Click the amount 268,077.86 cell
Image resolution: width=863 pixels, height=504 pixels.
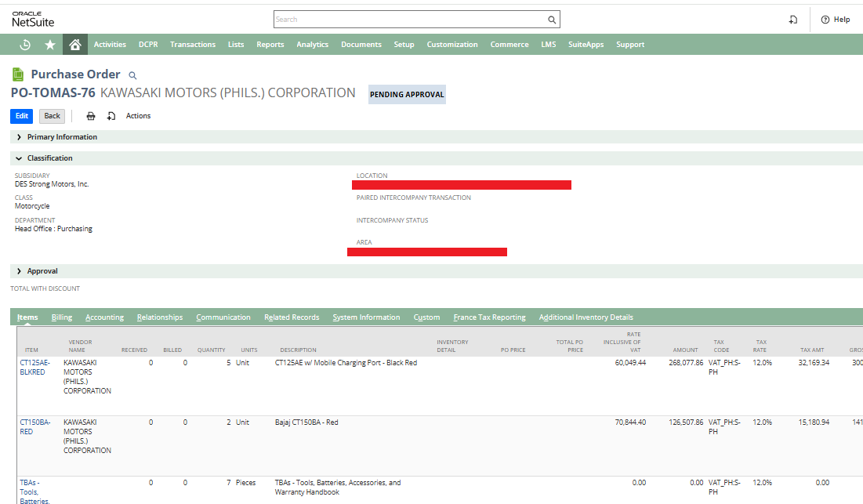tap(686, 363)
